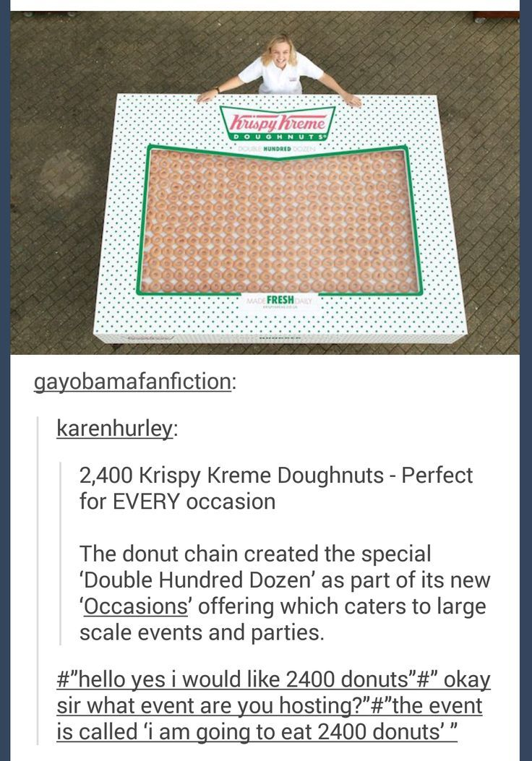This screenshot has height=761, width=532.
Task: Open the karenhurley username link
Action: click(x=114, y=429)
